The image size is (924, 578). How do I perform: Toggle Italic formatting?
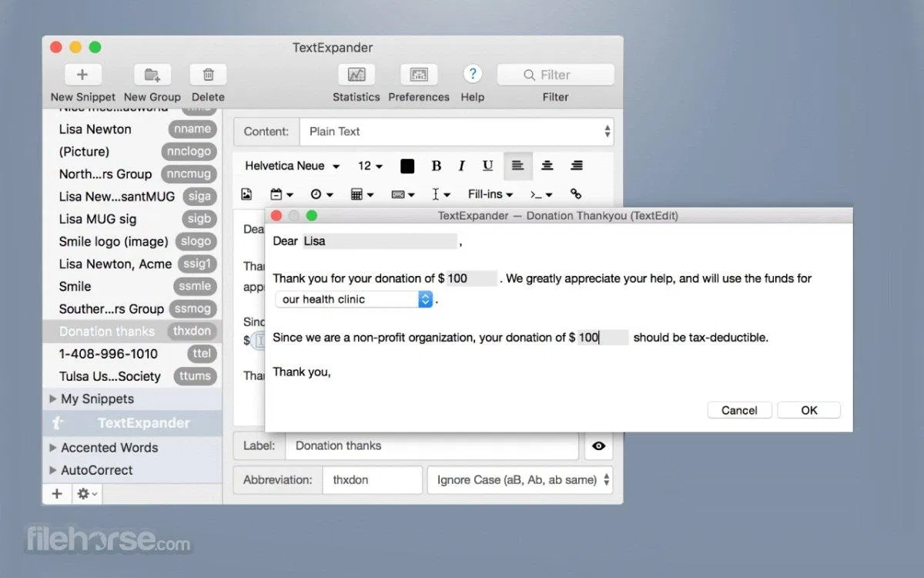(x=461, y=166)
